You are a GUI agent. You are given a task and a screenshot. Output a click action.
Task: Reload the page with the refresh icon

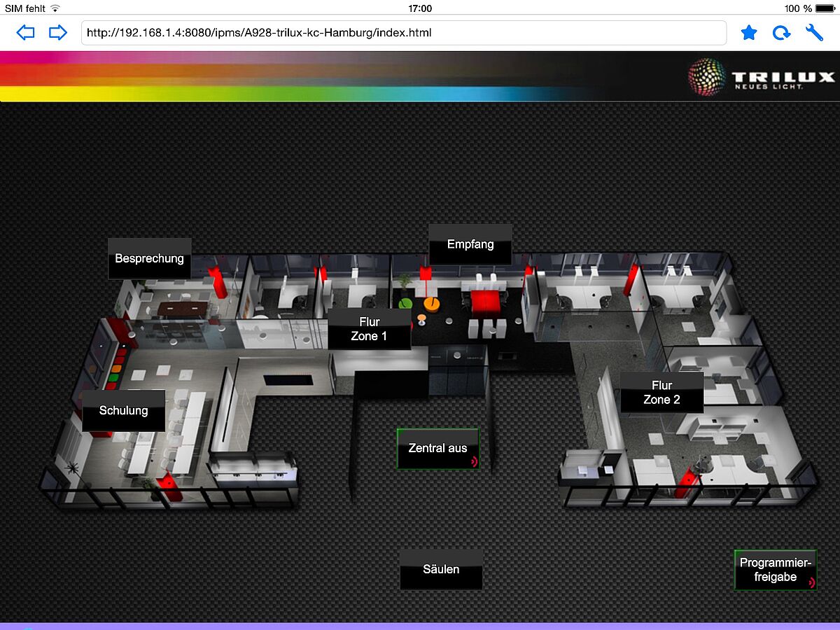pyautogui.click(x=781, y=33)
